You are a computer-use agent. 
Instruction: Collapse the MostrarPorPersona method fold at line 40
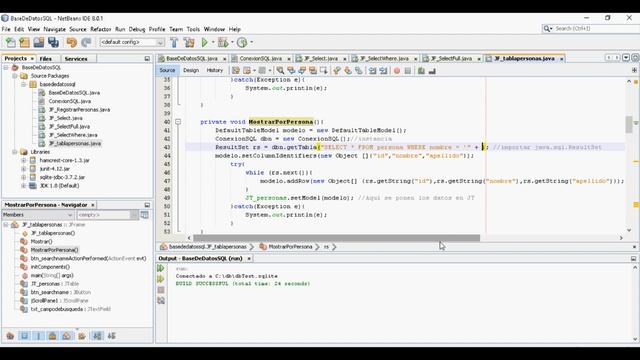click(x=178, y=122)
